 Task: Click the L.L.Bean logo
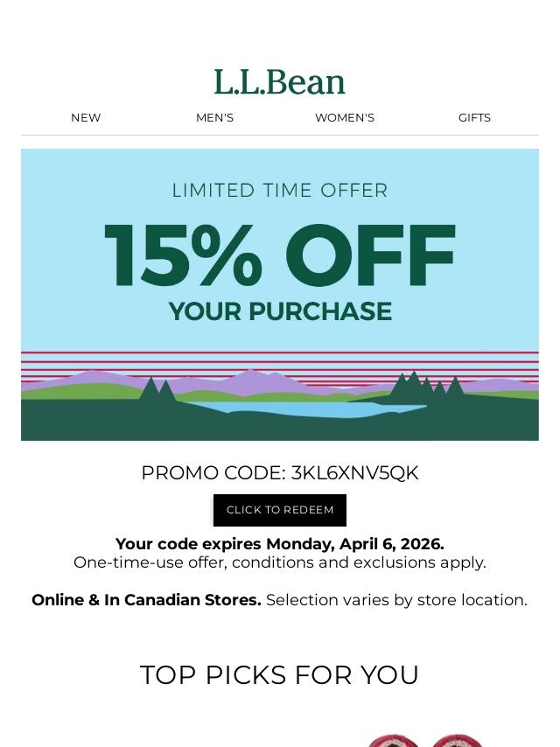point(279,82)
